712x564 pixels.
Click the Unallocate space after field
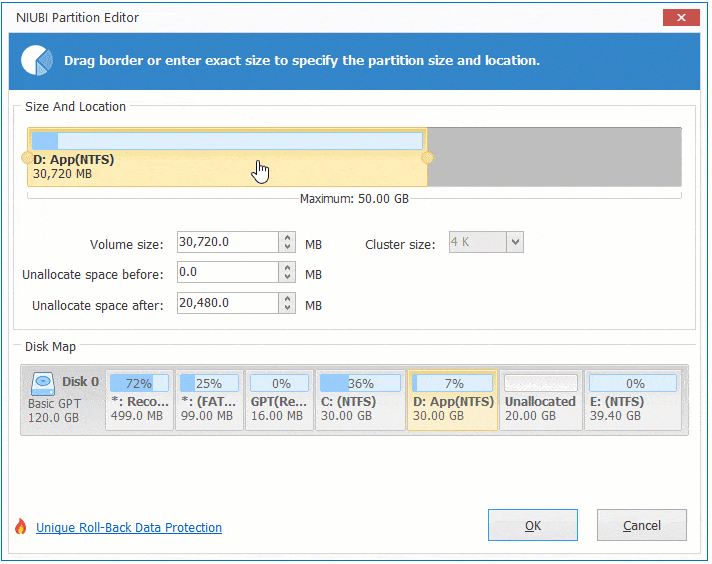pyautogui.click(x=227, y=304)
